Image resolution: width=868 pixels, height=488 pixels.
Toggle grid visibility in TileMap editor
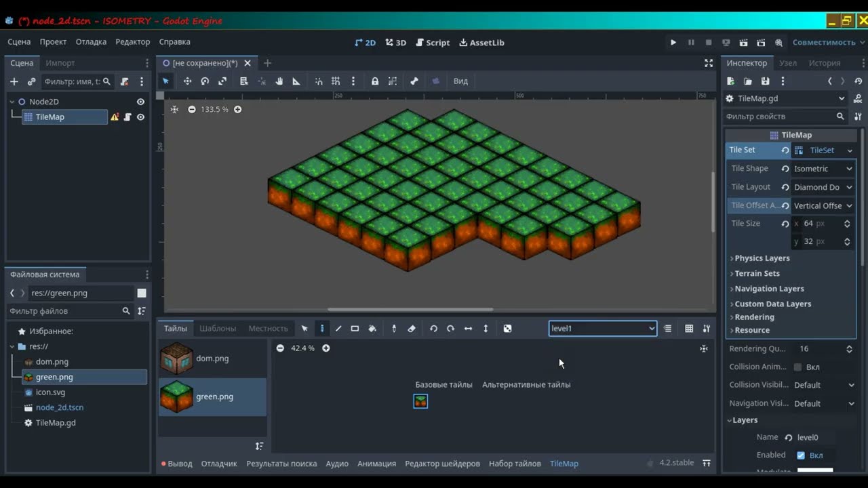[689, 328]
